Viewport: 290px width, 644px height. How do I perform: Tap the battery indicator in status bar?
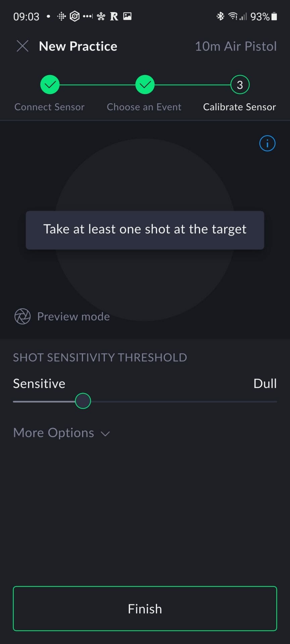point(274,16)
